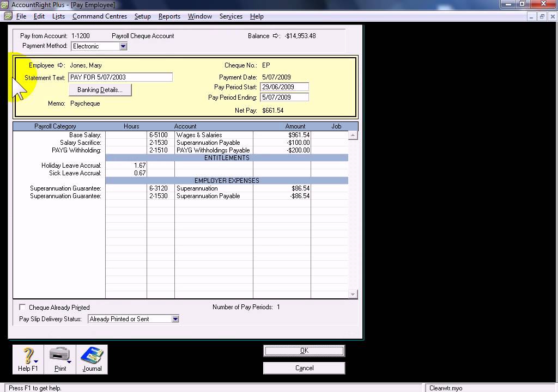Click Holiday Leave Accrual hours 1.67
This screenshot has width=558, height=392.
[x=140, y=166]
